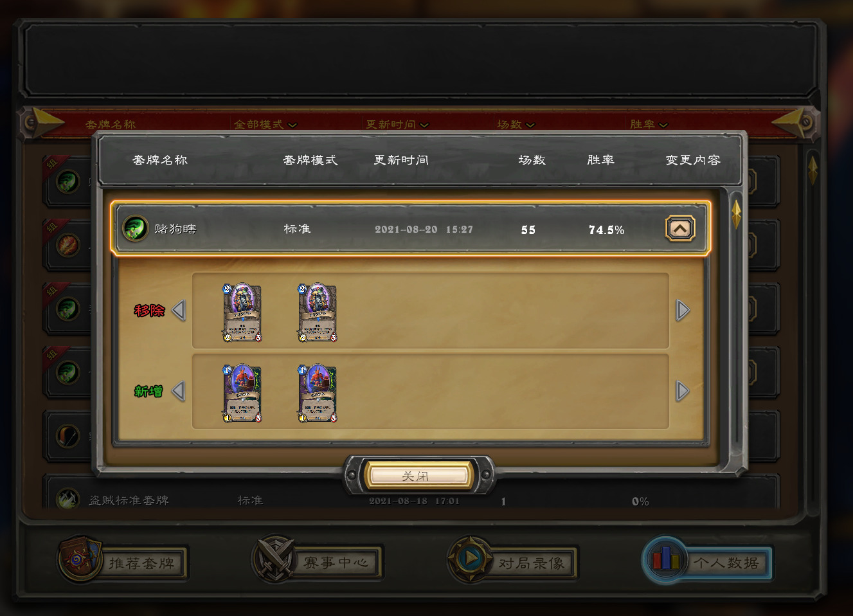Sort by 场数 games count

click(516, 124)
